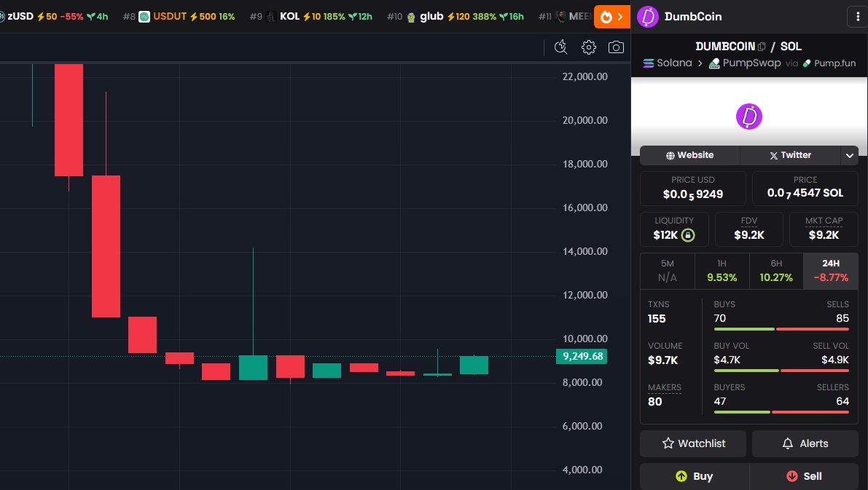
Task: Click the BUYS count 70
Action: click(719, 318)
